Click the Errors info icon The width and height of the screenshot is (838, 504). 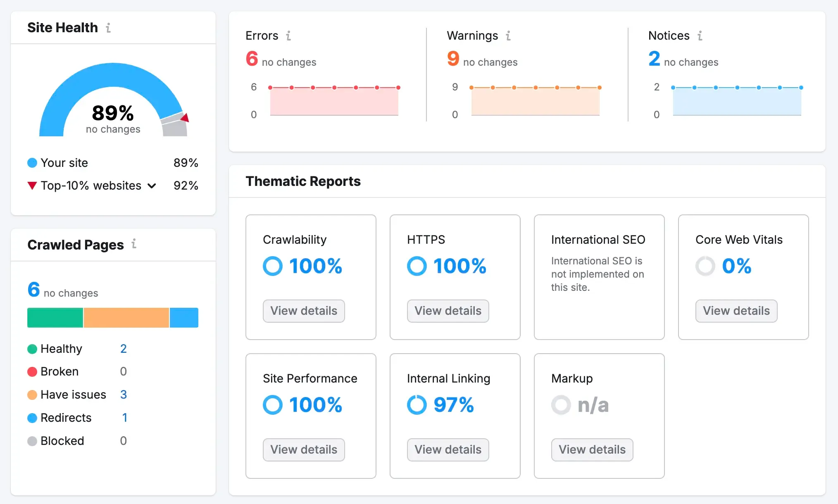(x=288, y=36)
